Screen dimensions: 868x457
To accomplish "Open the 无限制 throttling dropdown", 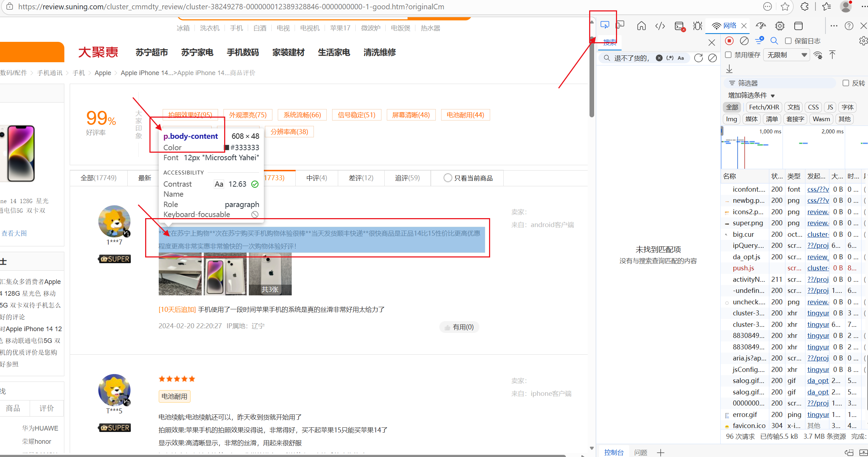I will click(787, 55).
